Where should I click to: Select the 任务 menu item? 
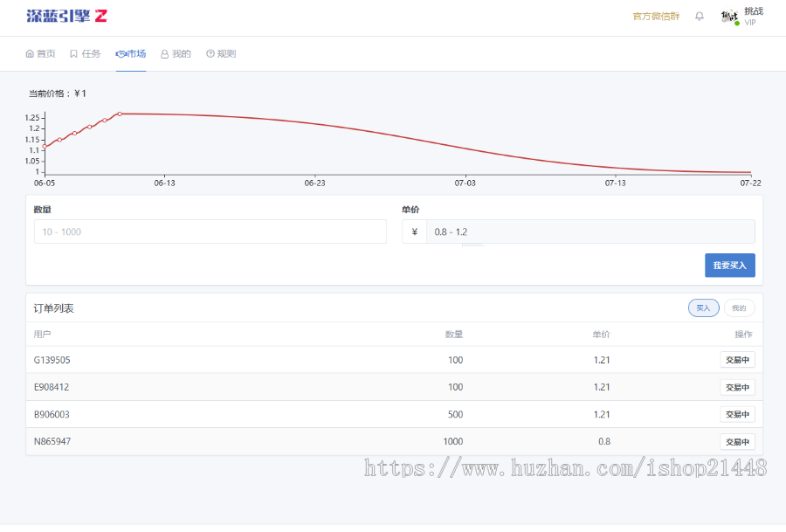[85, 53]
